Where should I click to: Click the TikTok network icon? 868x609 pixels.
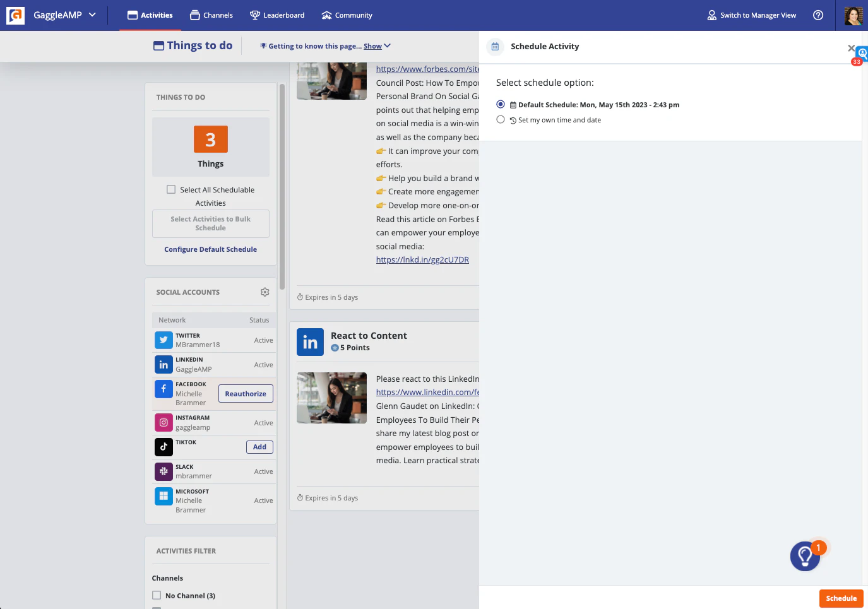pyautogui.click(x=163, y=447)
